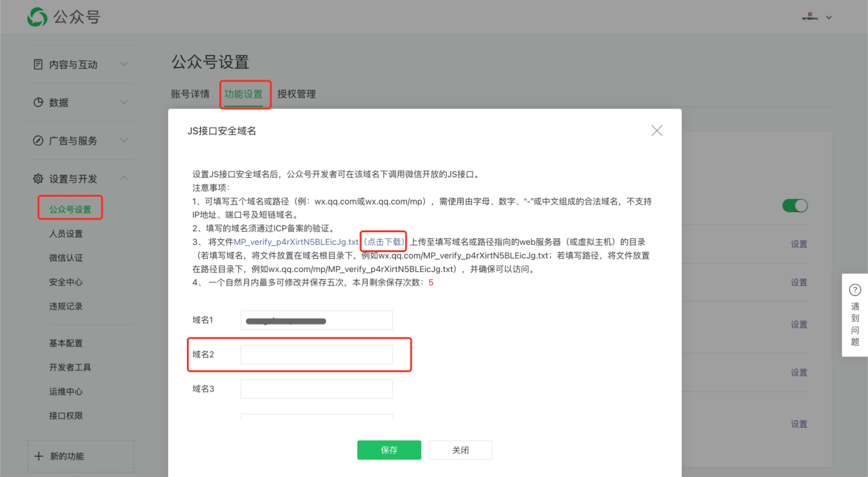Close the JS接口安全域名 dialog with X
Viewport: 868px width, 477px height.
coord(657,130)
